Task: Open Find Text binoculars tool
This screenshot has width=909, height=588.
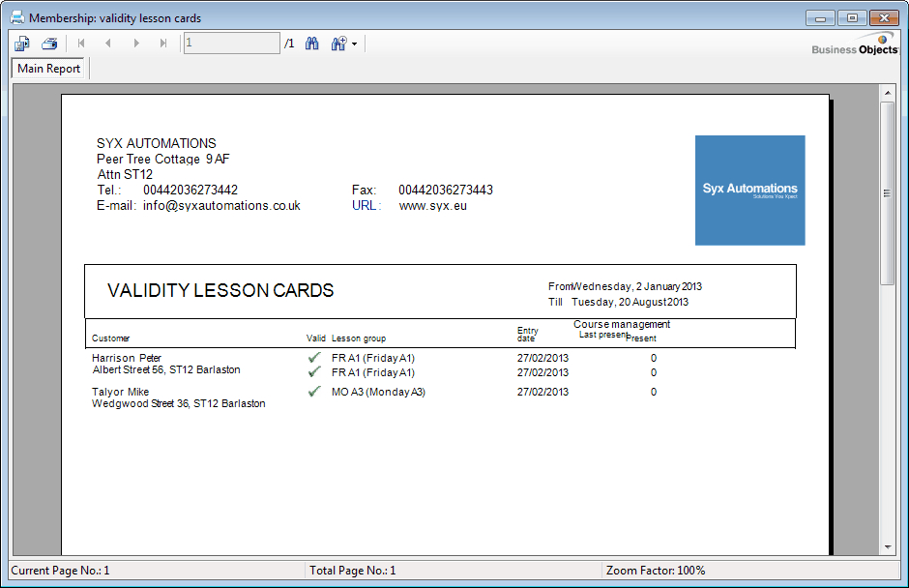Action: coord(312,44)
